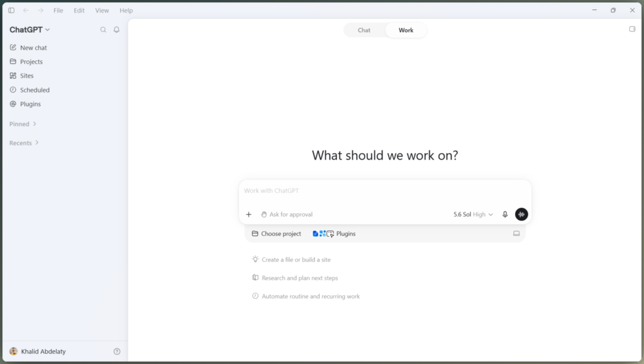Open the File menu
This screenshot has width=644, height=364.
pyautogui.click(x=58, y=10)
